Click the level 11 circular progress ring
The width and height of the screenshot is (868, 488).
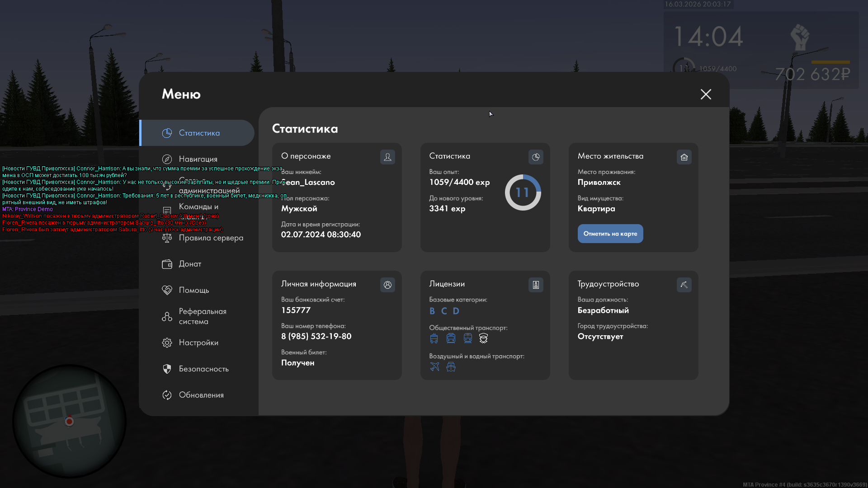[523, 192]
